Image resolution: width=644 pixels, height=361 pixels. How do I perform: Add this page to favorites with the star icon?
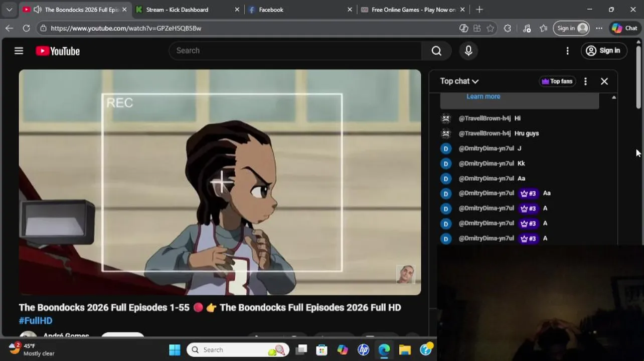pyautogui.click(x=491, y=28)
